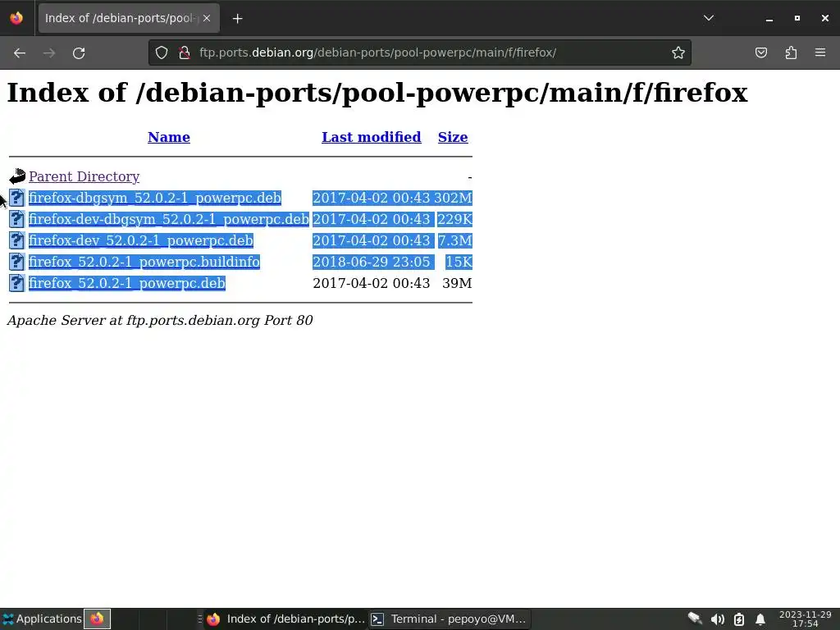Click the 39M size value

457,283
